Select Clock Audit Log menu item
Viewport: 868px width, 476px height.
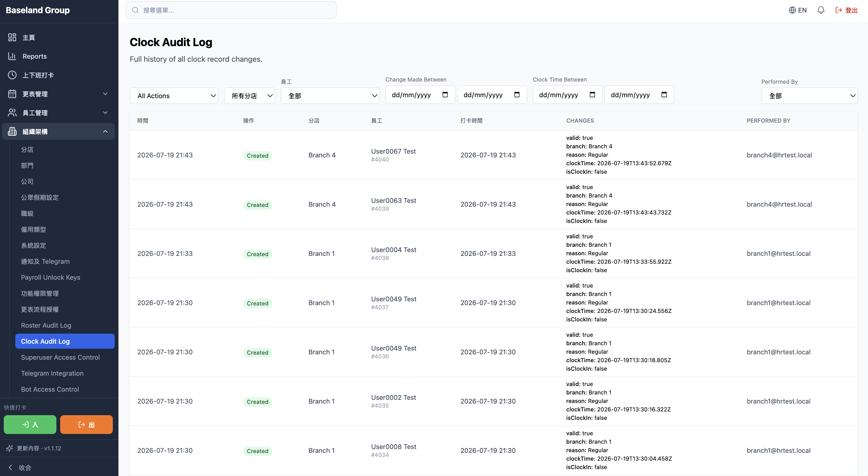(x=65, y=341)
